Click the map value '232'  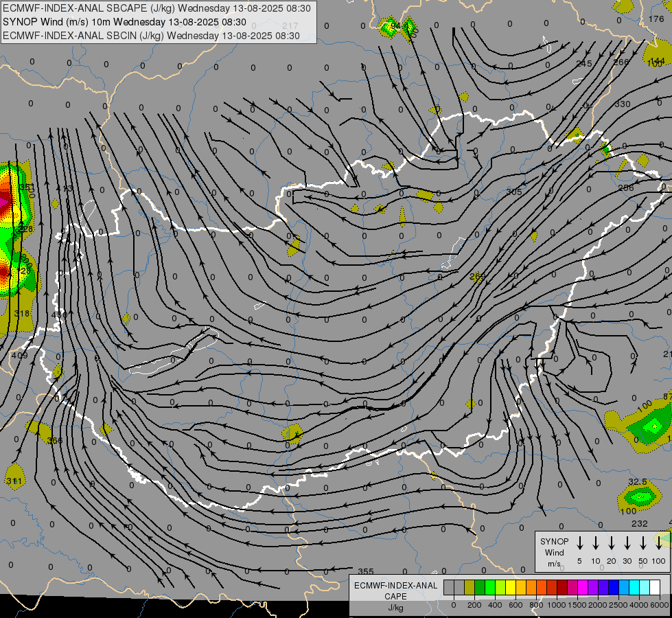coord(640,524)
